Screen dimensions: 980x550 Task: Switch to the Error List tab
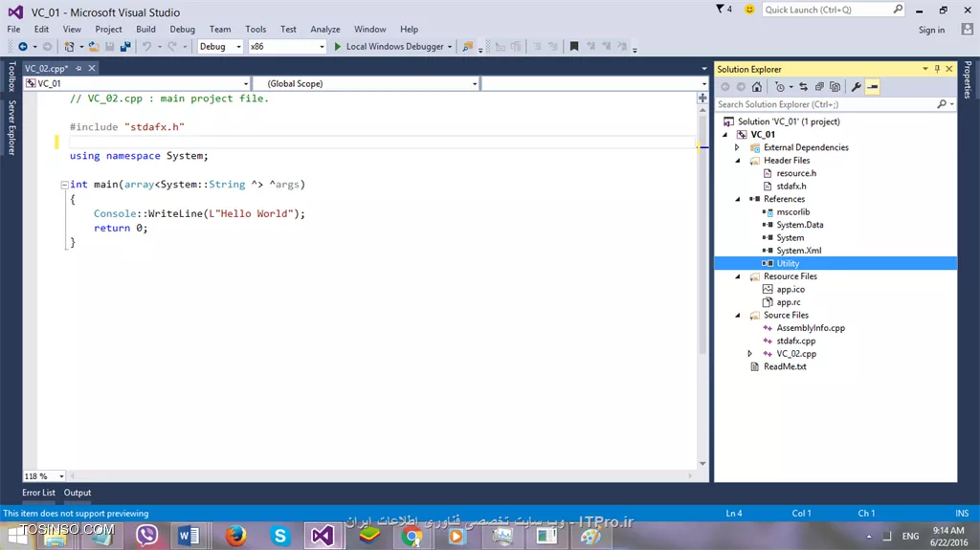click(x=39, y=493)
